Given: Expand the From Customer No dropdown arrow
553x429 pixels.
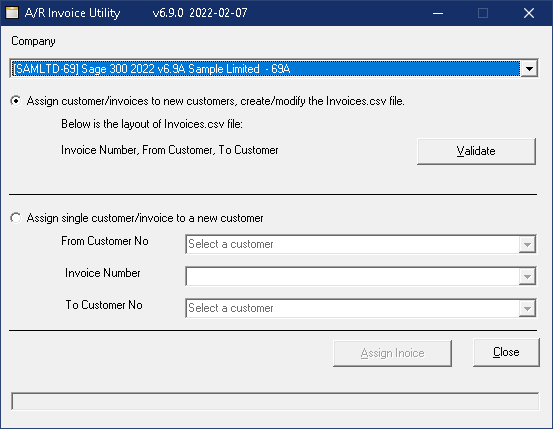Looking at the screenshot, I should (527, 244).
